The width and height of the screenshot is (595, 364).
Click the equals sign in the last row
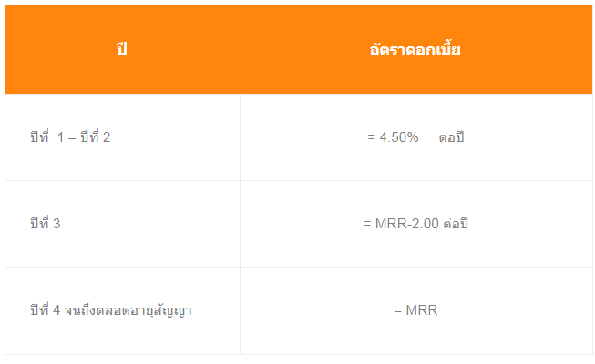tap(397, 310)
